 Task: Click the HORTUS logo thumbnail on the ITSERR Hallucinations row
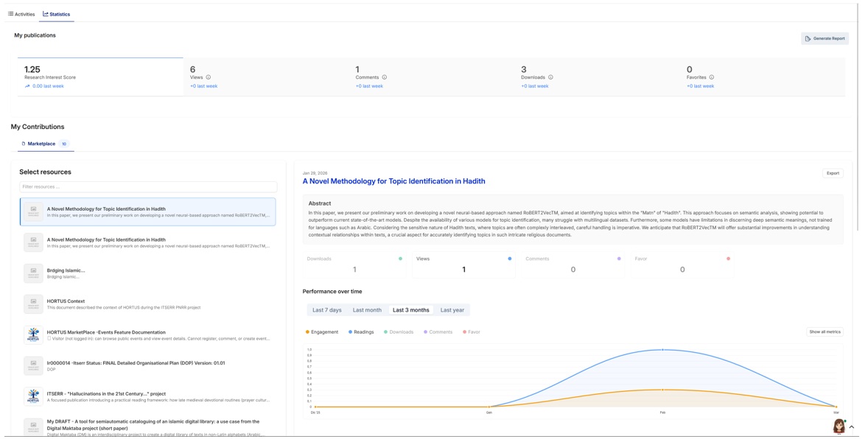pos(33,396)
